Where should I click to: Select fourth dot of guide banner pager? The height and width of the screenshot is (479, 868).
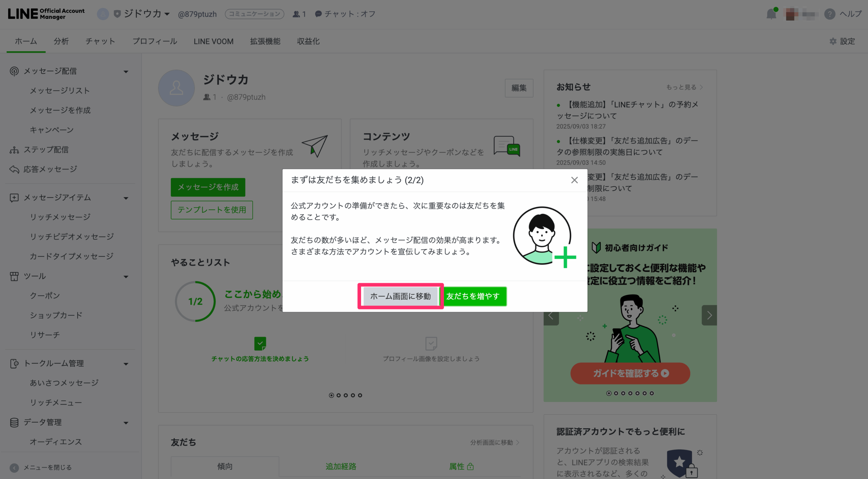click(630, 393)
